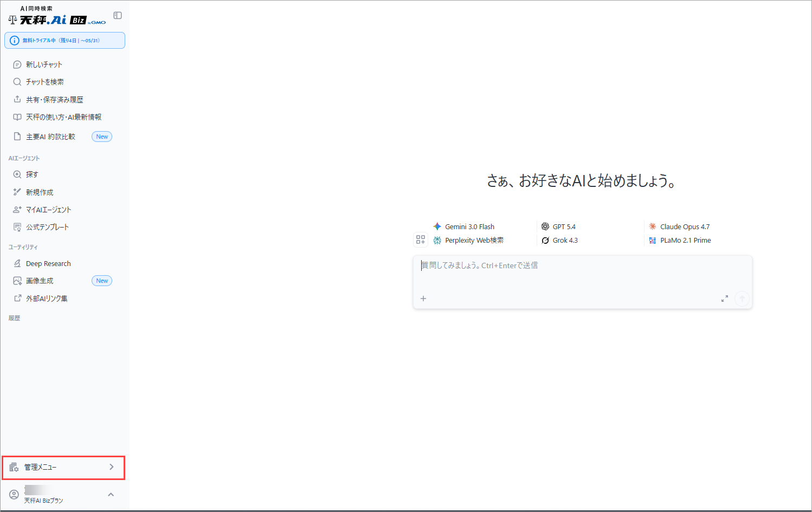This screenshot has height=512, width=812.
Task: Click the ユーティリティ section heading
Action: [23, 247]
